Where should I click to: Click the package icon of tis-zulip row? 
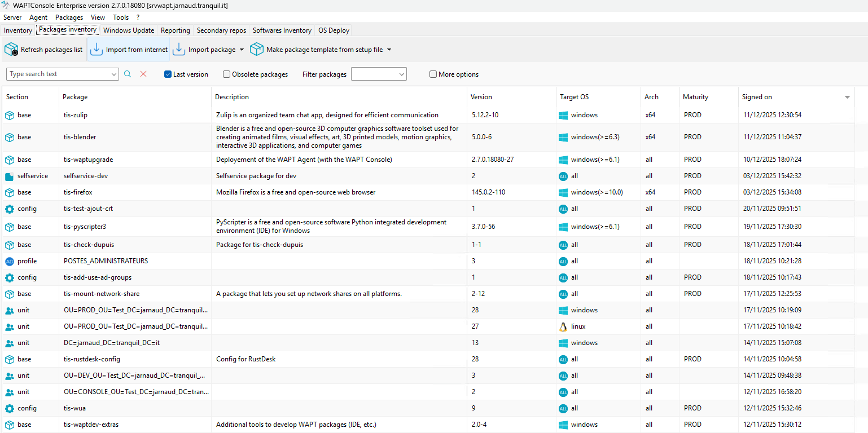pyautogui.click(x=10, y=115)
